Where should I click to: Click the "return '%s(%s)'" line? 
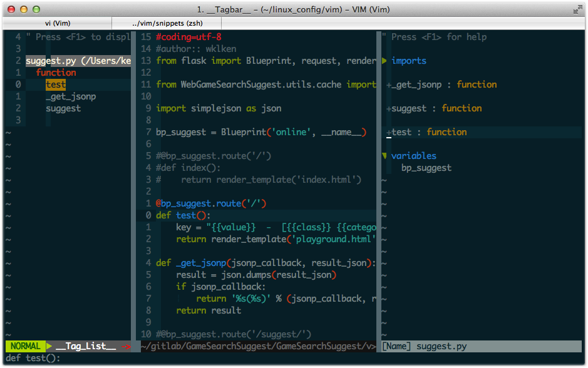click(x=286, y=299)
